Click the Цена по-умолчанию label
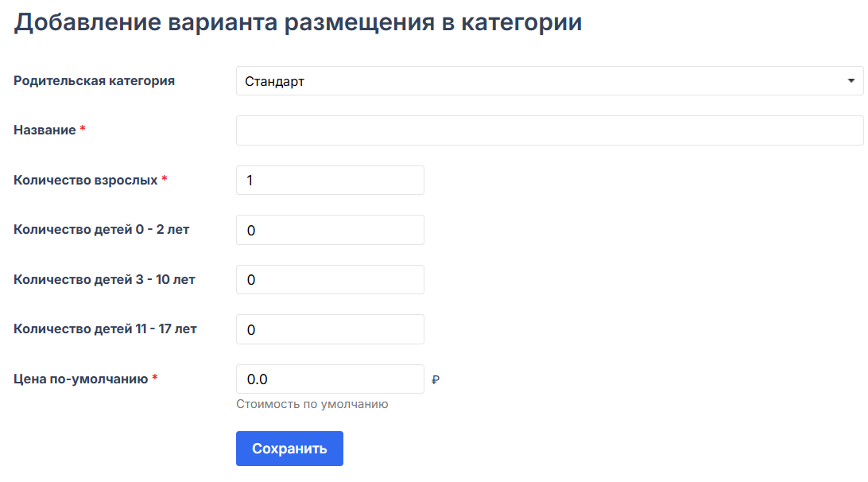Image resolution: width=868 pixels, height=482 pixels. click(x=81, y=379)
